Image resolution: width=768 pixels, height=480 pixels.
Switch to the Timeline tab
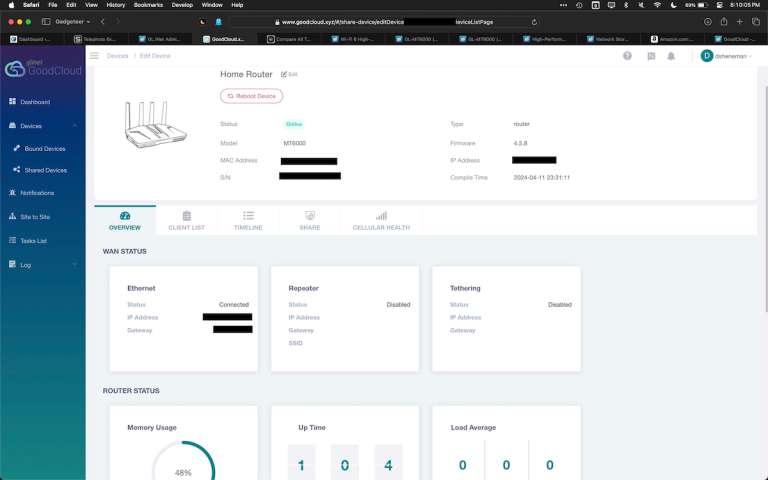[x=248, y=220]
